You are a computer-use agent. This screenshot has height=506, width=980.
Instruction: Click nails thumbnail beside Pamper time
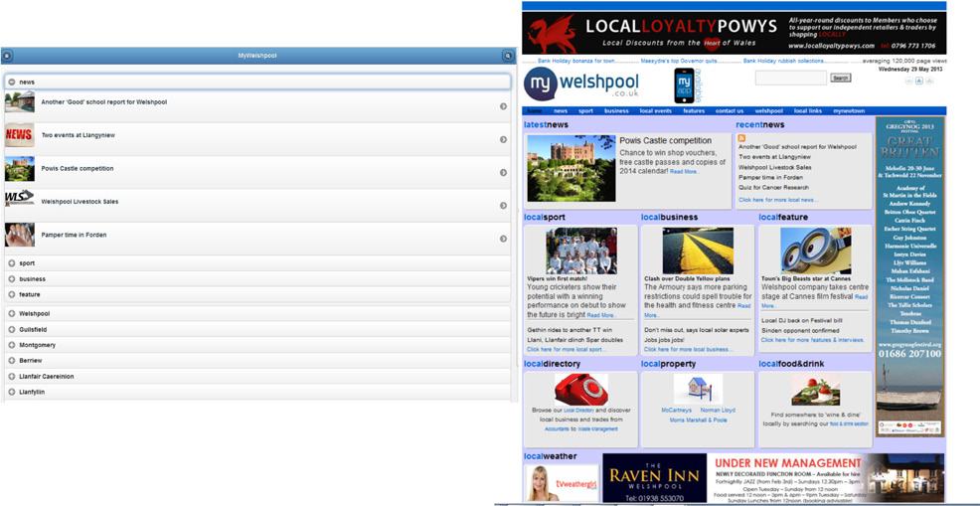pos(19,235)
